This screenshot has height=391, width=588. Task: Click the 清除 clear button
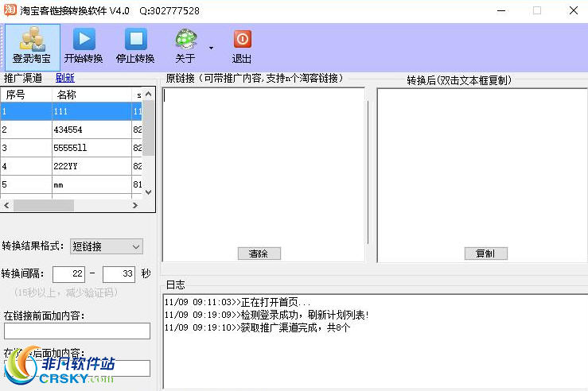click(x=259, y=254)
